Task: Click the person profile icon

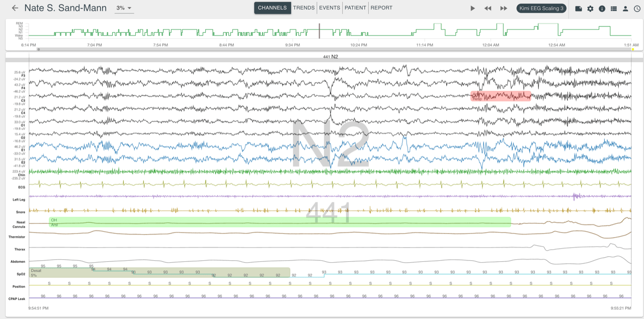Action: (625, 9)
